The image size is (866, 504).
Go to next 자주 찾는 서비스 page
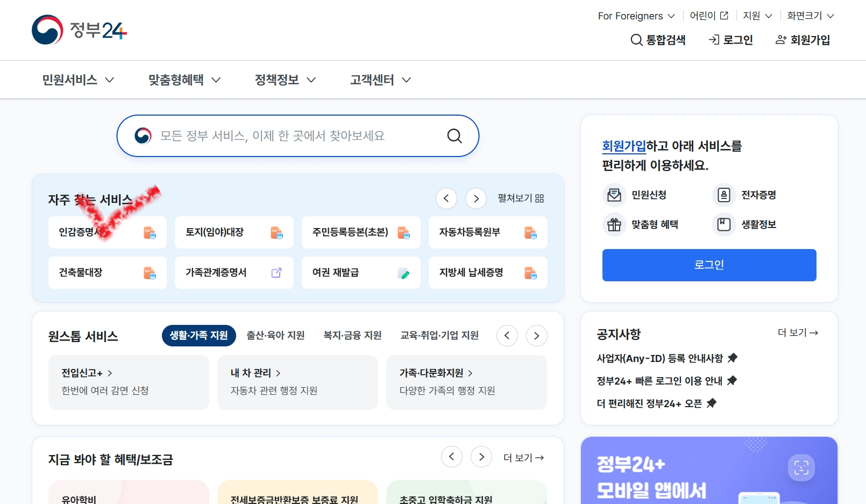[x=476, y=198]
